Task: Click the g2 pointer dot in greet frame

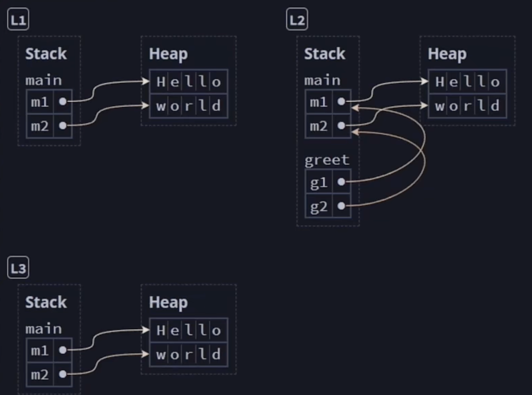Action: pyautogui.click(x=341, y=206)
